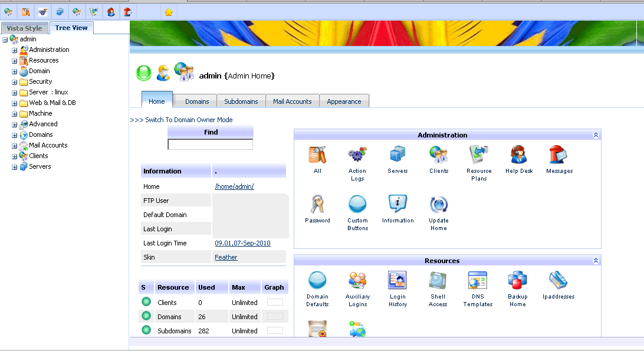Click the Resource Plans icon
Screen dimensions: 644x351
[479, 155]
